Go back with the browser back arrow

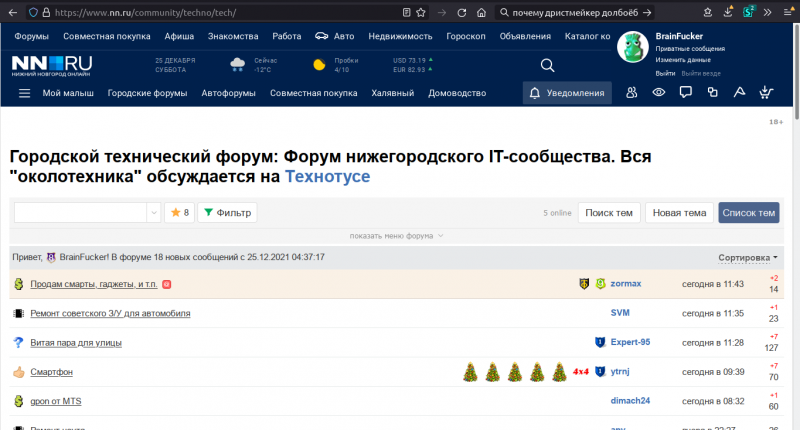point(13,13)
